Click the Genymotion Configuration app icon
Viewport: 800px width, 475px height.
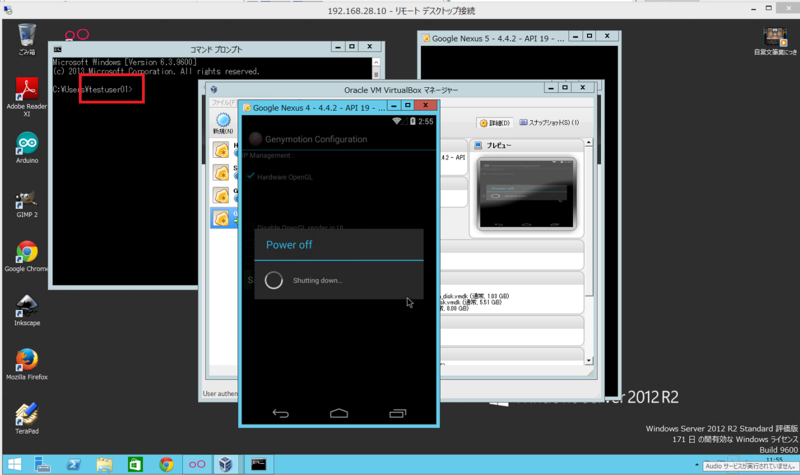(256, 139)
